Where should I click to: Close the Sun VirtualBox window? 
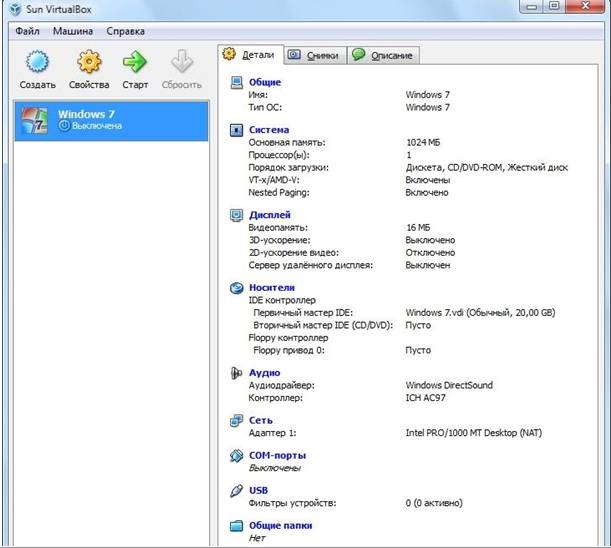(x=585, y=6)
